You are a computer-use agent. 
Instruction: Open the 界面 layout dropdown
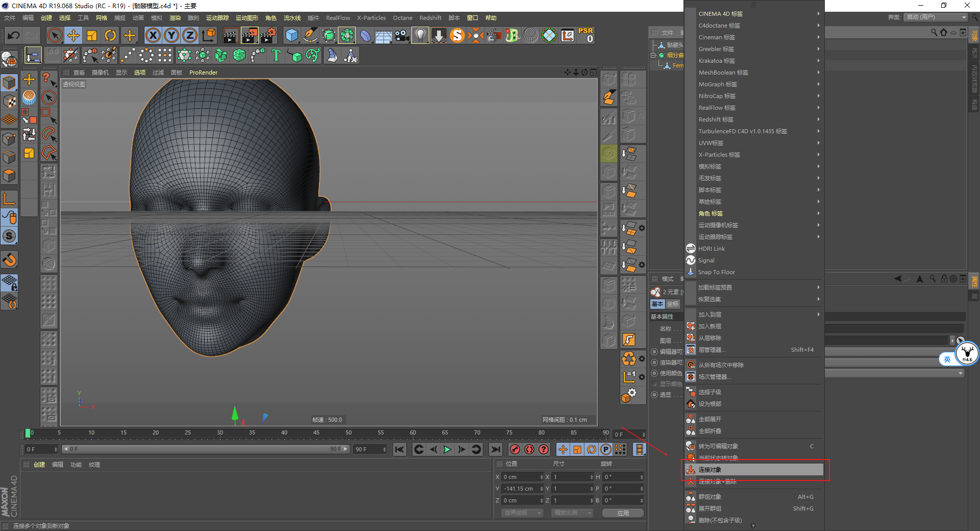[936, 17]
